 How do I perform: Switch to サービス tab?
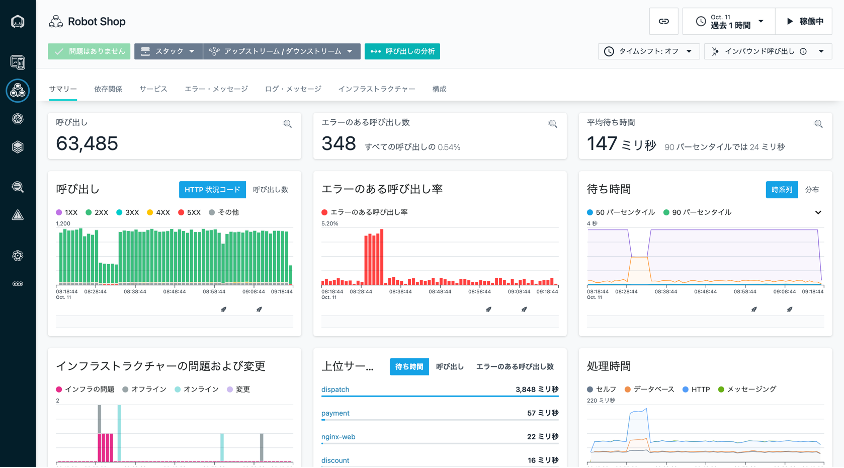point(153,89)
